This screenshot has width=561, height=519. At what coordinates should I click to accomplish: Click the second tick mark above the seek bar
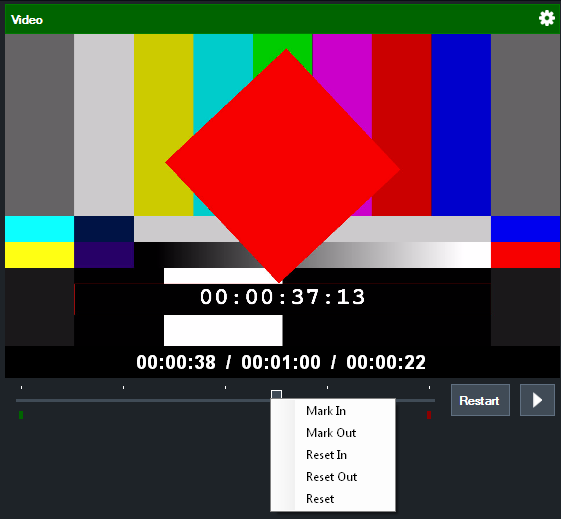[x=123, y=387]
